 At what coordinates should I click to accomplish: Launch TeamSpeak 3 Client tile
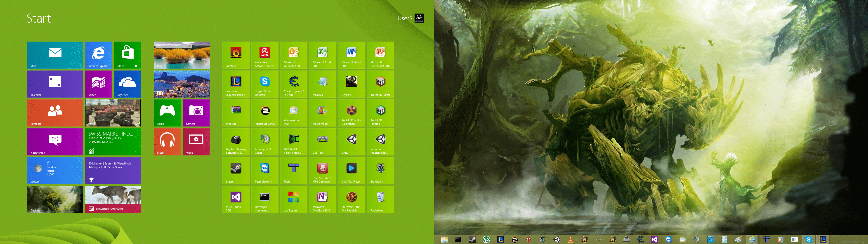click(x=265, y=142)
